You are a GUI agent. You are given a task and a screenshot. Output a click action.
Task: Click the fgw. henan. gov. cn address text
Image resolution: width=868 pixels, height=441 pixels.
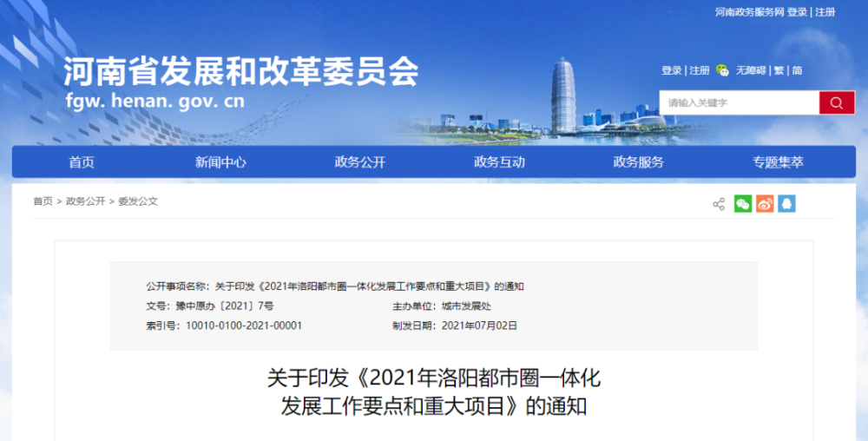point(155,101)
